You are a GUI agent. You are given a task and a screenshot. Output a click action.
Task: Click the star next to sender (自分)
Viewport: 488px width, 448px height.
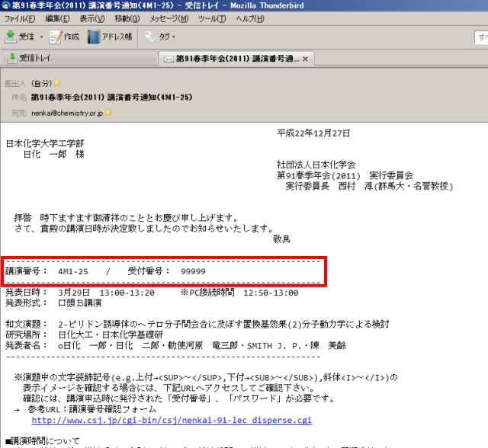coord(56,83)
